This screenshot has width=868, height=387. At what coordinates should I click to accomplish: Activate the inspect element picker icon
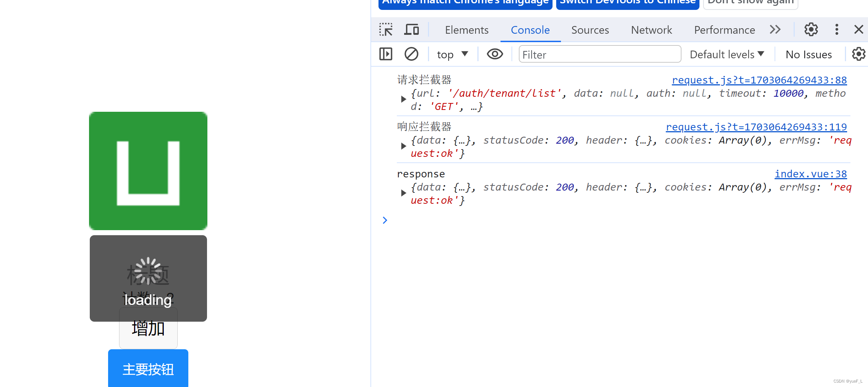pyautogui.click(x=386, y=30)
